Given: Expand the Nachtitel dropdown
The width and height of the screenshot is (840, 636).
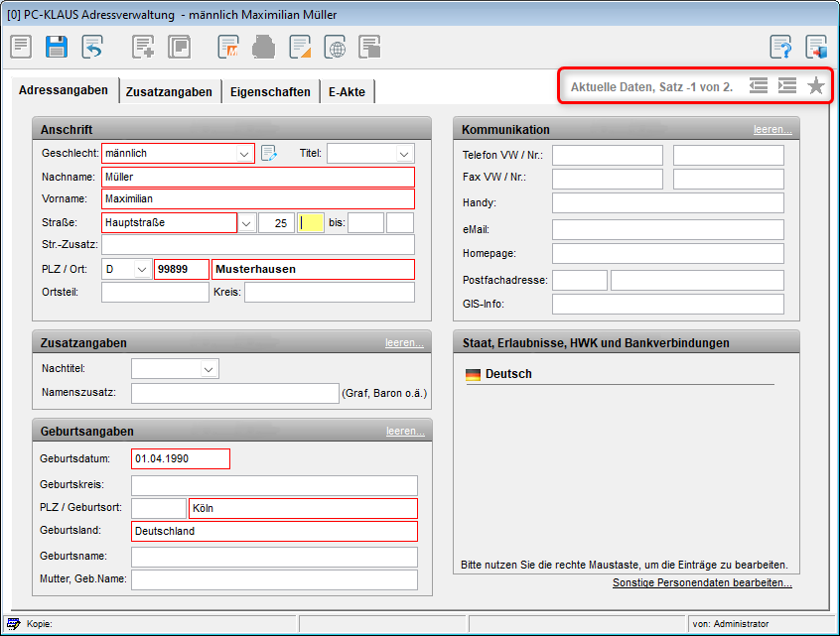Looking at the screenshot, I should (x=209, y=369).
